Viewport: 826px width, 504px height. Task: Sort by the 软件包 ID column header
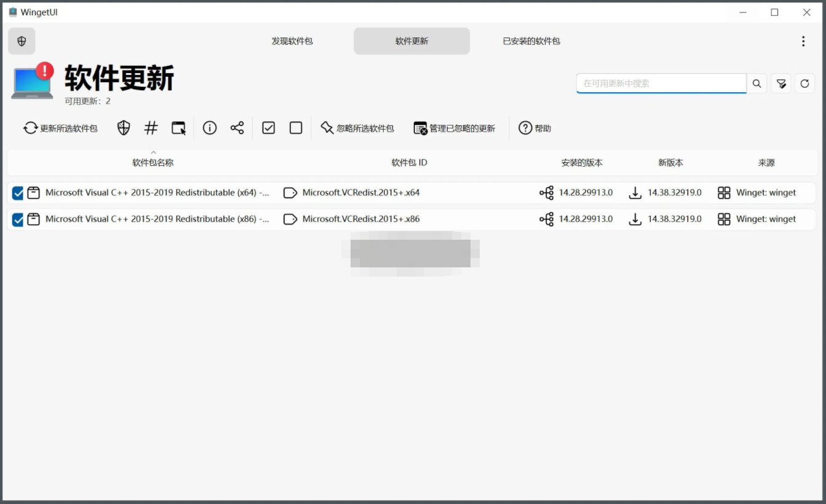point(409,163)
